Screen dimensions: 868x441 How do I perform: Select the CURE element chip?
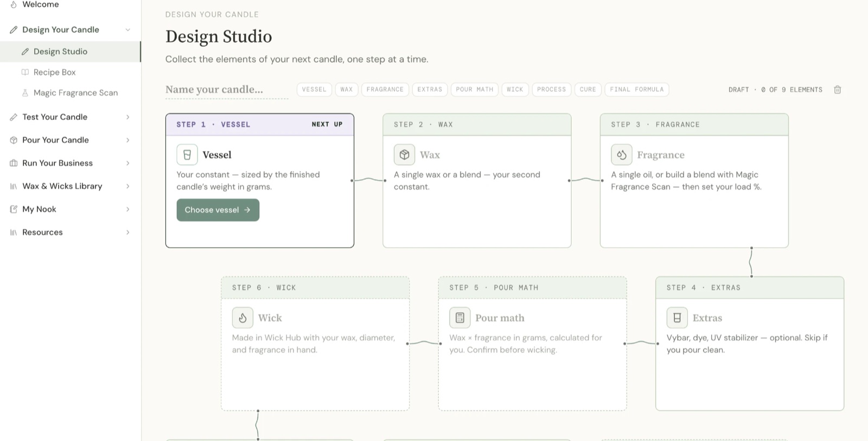588,90
